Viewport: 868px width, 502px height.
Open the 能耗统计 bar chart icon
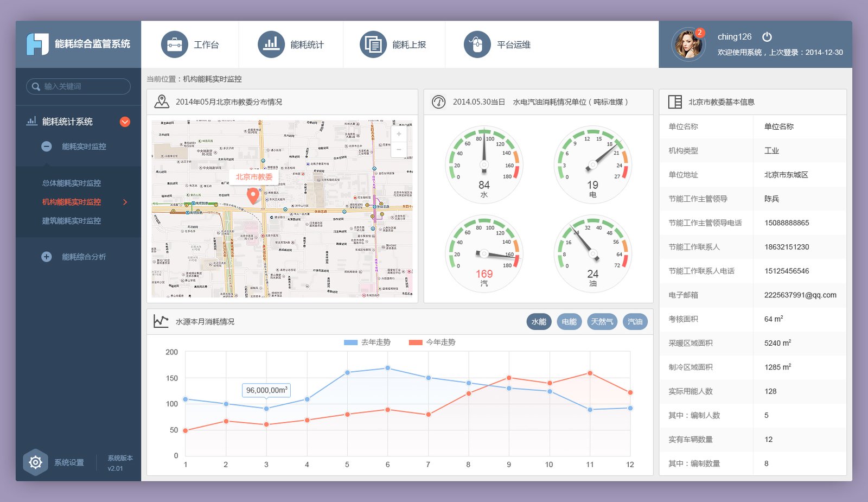pos(271,45)
